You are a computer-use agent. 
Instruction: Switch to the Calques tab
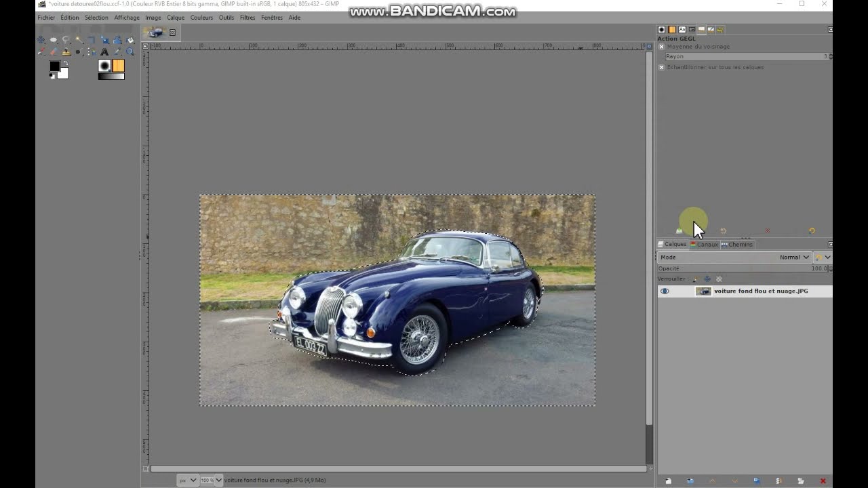673,244
